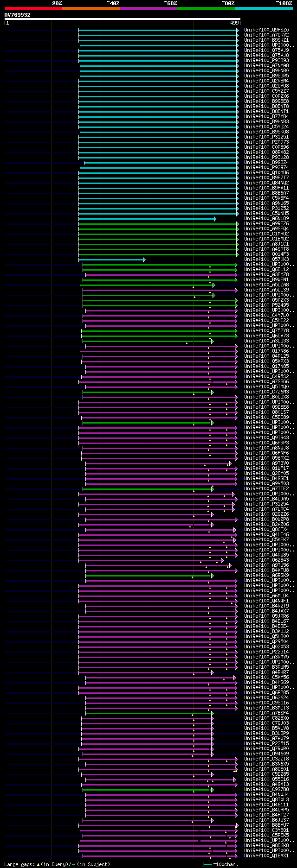Screen dimensions: 297x868
Task: Open hit UniRef100_Q9FSZ0
Action: click(266, 30)
